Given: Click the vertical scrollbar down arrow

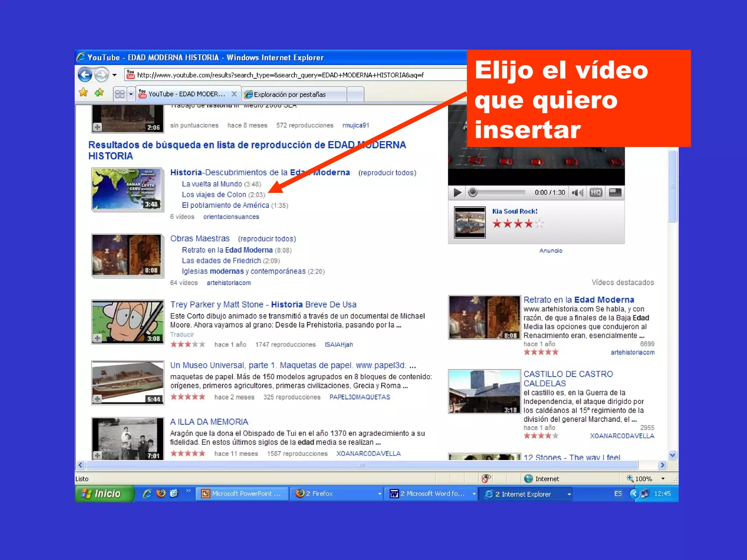Looking at the screenshot, I should (673, 455).
